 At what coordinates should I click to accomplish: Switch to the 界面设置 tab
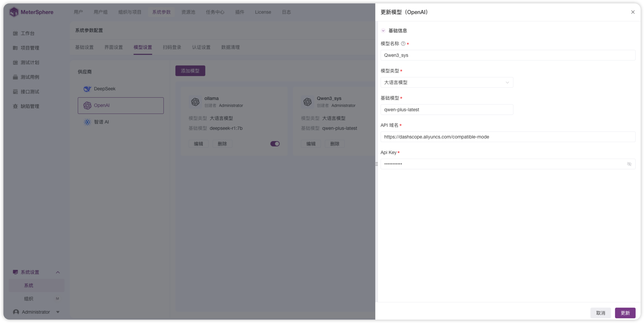tap(114, 47)
